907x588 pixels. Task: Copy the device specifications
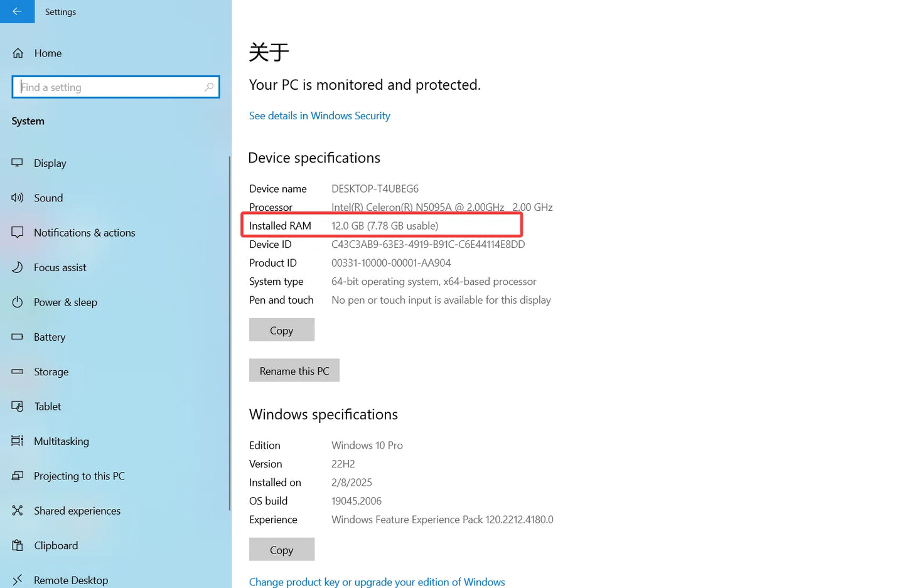tap(281, 330)
